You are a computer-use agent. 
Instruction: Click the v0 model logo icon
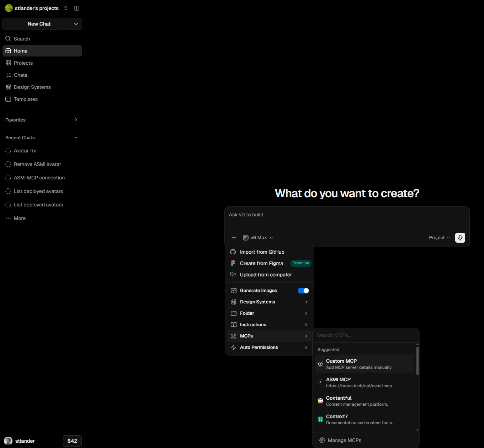pos(246,238)
